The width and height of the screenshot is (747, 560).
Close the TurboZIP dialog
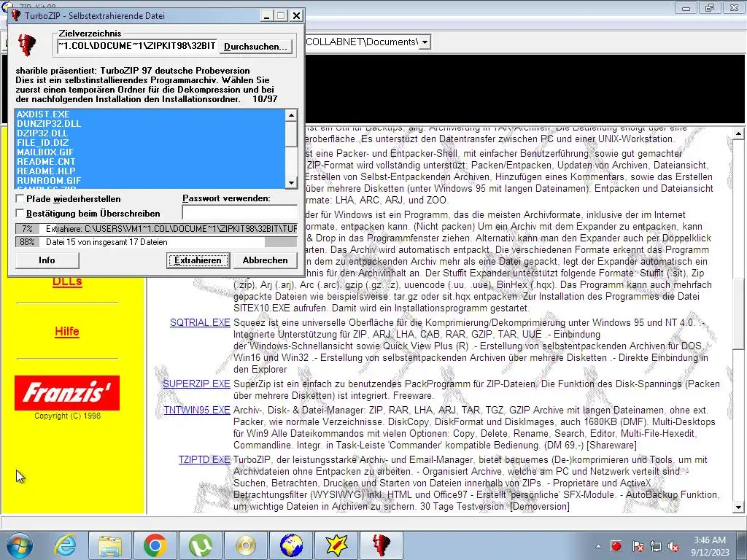(296, 16)
